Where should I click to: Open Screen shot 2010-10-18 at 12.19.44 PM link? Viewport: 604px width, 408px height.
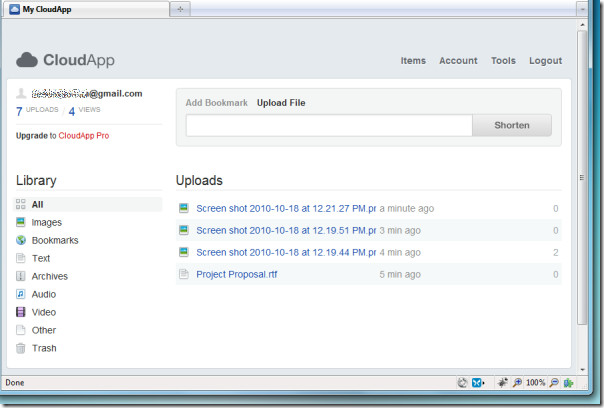[286, 252]
